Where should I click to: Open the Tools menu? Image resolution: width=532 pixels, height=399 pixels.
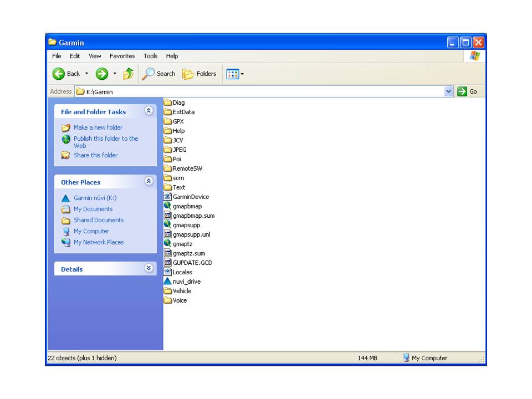pyautogui.click(x=150, y=56)
